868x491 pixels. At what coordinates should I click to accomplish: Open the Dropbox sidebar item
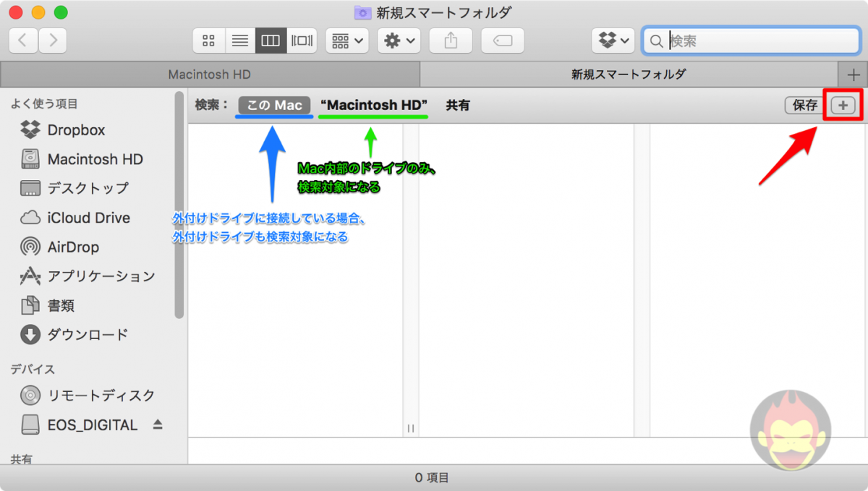[72, 129]
